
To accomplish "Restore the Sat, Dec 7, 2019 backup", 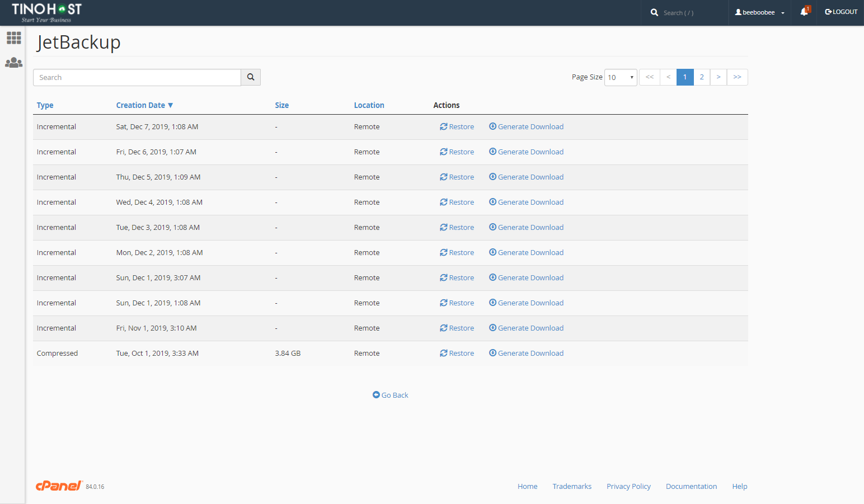I will tap(457, 127).
